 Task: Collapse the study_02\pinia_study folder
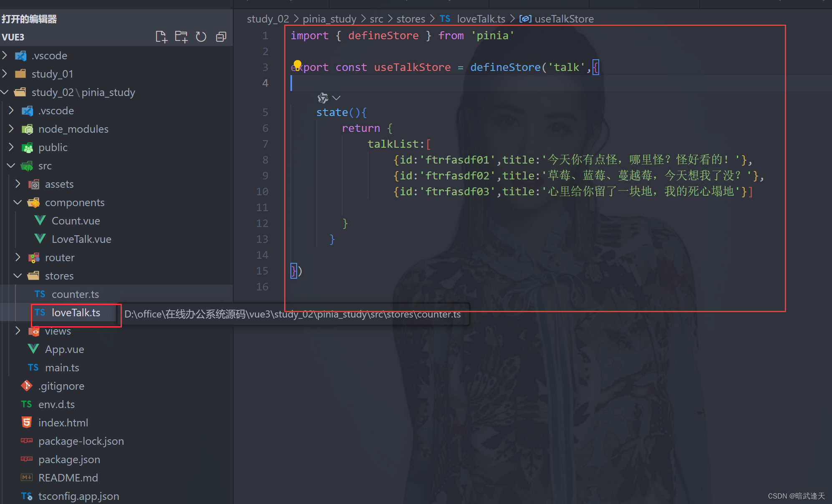[x=5, y=92]
